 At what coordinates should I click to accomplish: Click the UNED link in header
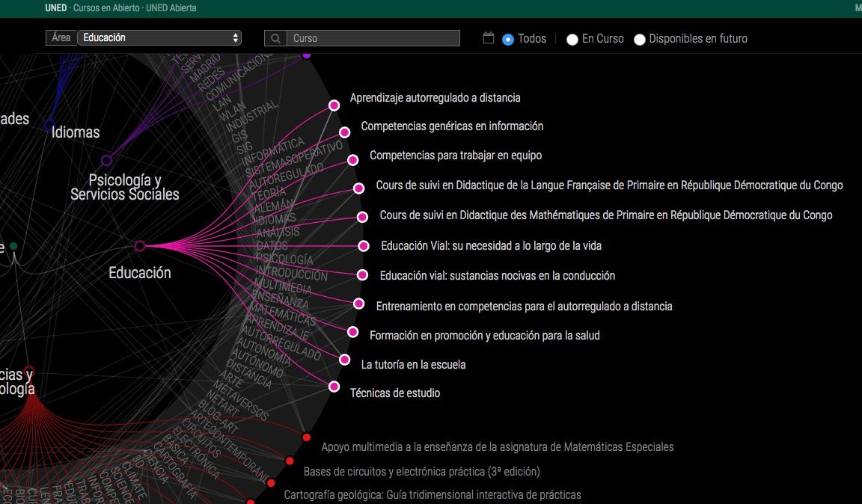pyautogui.click(x=56, y=7)
